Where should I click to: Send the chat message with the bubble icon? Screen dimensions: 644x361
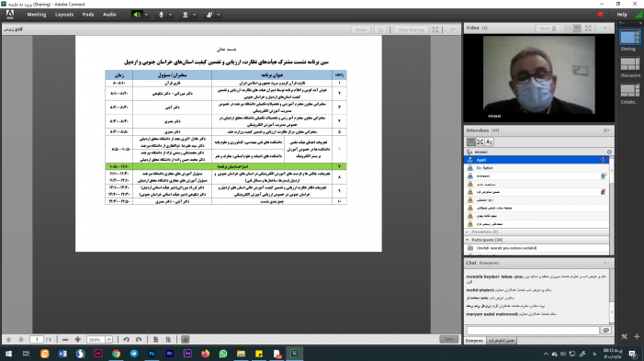coord(606,330)
